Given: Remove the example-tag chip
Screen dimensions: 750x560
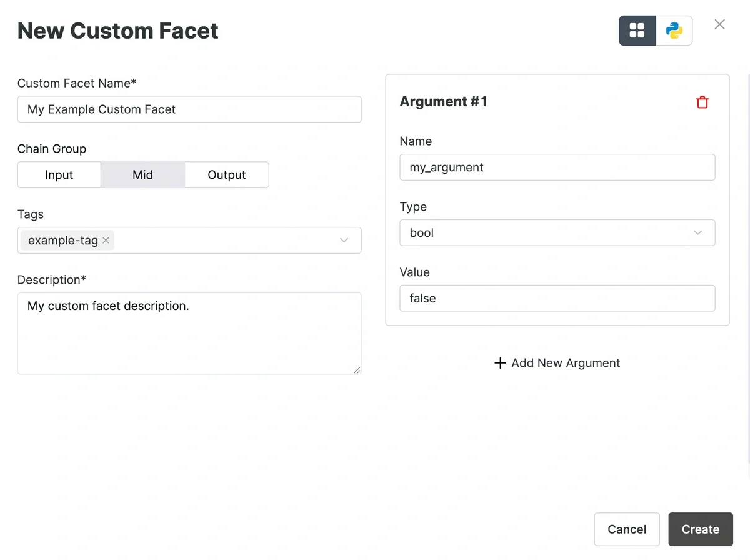Looking at the screenshot, I should click(x=106, y=240).
